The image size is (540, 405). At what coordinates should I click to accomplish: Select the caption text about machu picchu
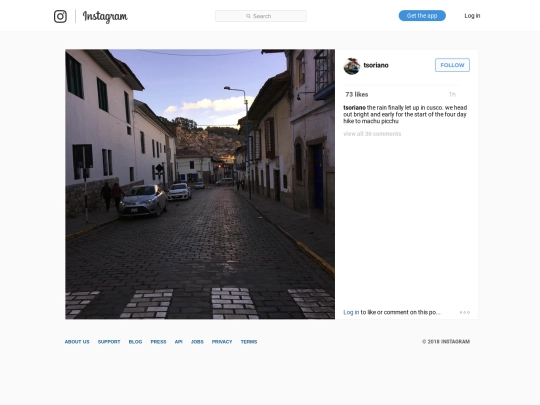405,114
